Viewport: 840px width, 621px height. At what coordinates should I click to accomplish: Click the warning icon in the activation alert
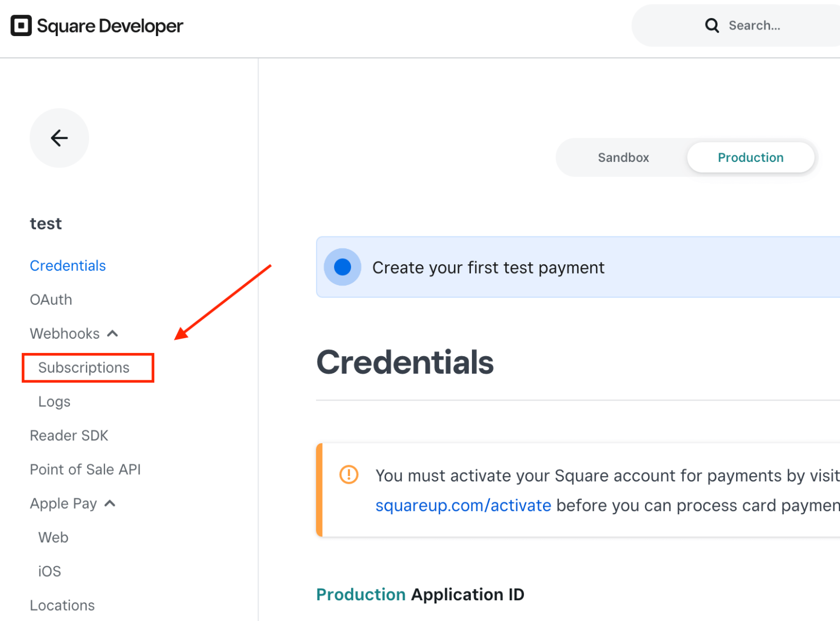(x=348, y=475)
